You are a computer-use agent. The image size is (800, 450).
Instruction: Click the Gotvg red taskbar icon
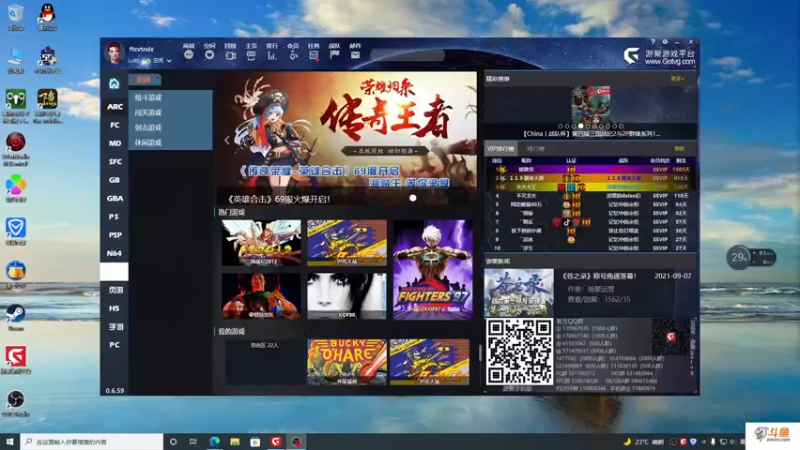point(276,442)
